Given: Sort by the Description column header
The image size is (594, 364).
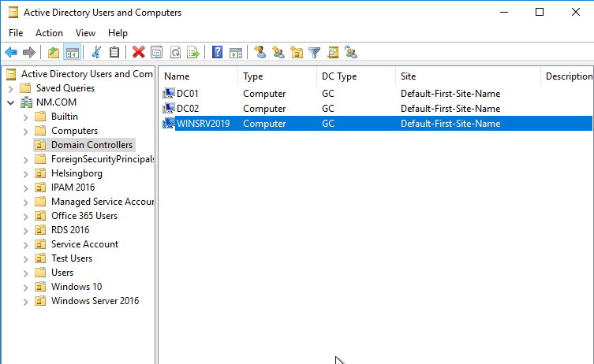Looking at the screenshot, I should (567, 76).
